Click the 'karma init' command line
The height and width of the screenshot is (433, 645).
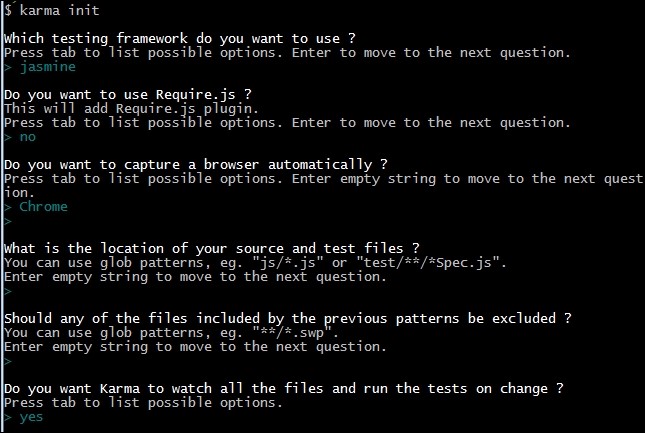[x=52, y=10]
